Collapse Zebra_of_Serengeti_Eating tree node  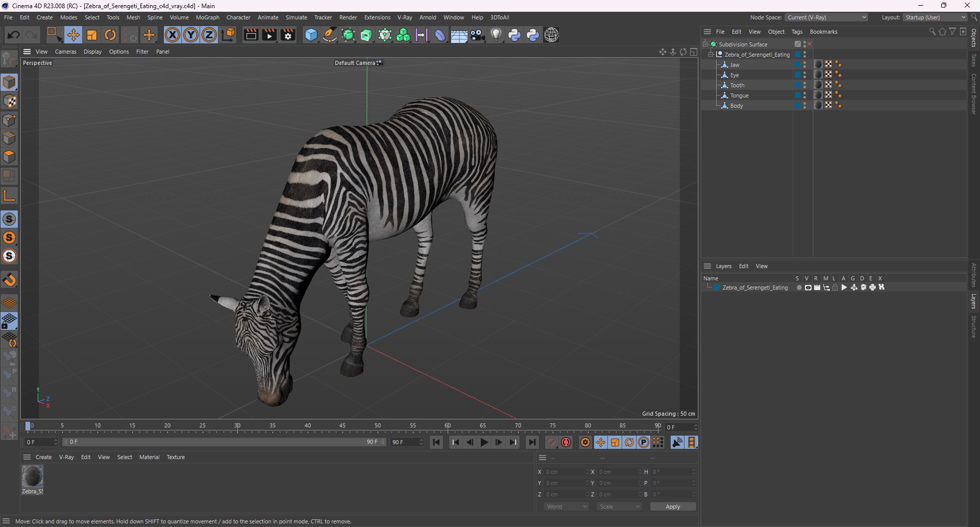pos(710,55)
